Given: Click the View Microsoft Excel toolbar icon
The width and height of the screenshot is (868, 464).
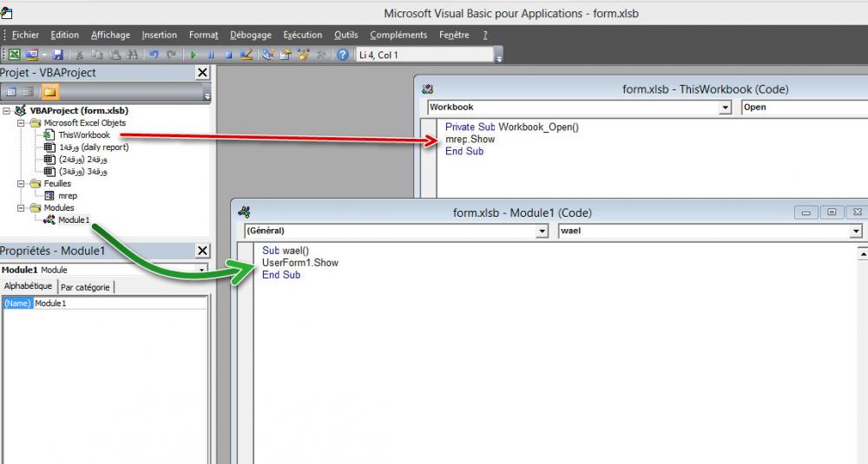Looking at the screenshot, I should pyautogui.click(x=15, y=55).
